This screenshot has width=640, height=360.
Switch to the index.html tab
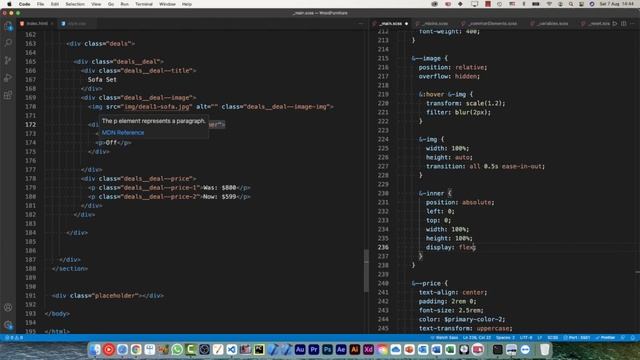37,24
